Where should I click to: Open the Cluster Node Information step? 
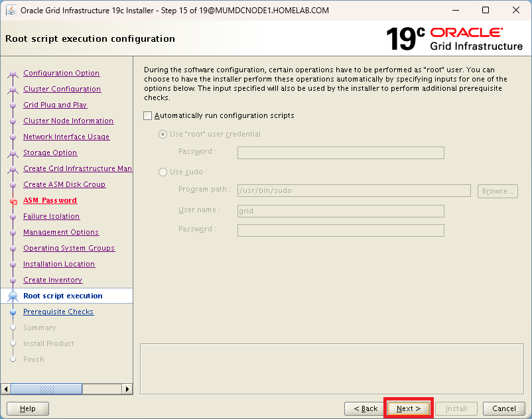tap(68, 121)
